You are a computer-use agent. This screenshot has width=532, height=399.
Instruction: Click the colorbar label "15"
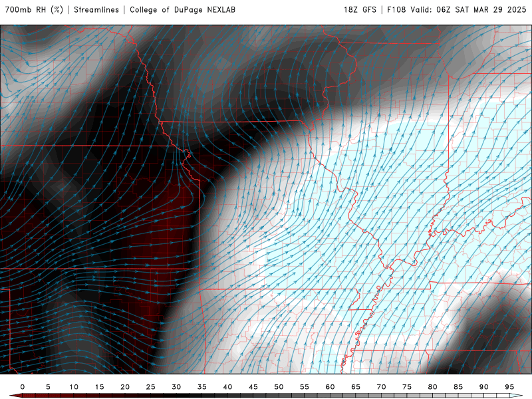tap(99, 387)
